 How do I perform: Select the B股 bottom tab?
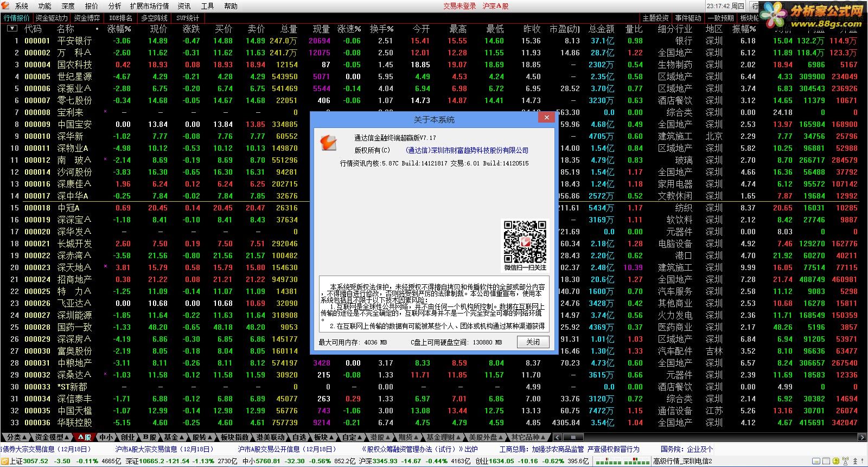[x=150, y=437]
